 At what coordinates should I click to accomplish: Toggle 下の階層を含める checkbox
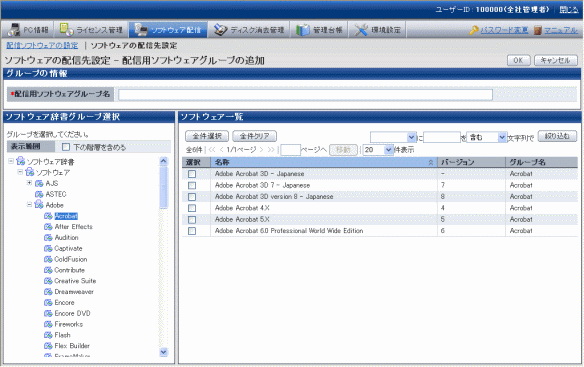pos(66,147)
